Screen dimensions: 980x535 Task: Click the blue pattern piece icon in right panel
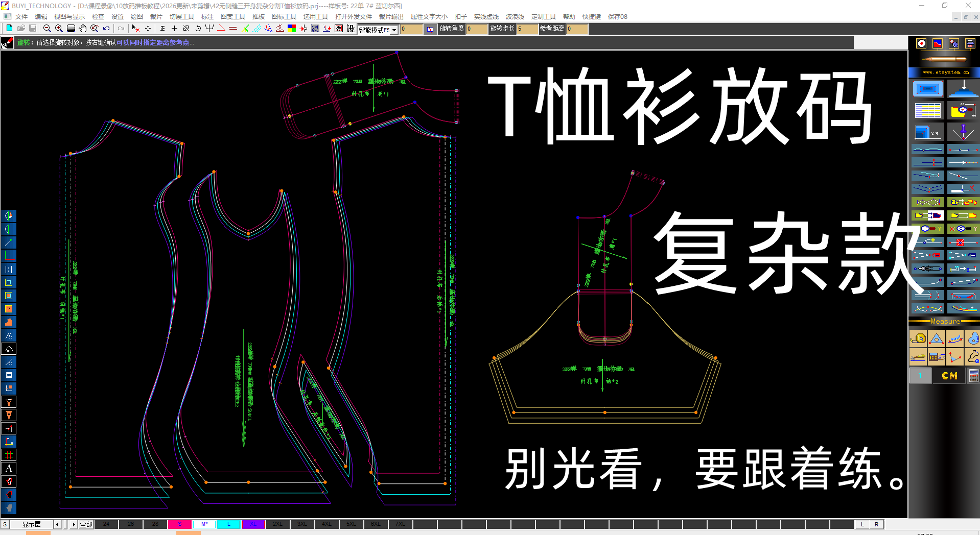[928, 88]
